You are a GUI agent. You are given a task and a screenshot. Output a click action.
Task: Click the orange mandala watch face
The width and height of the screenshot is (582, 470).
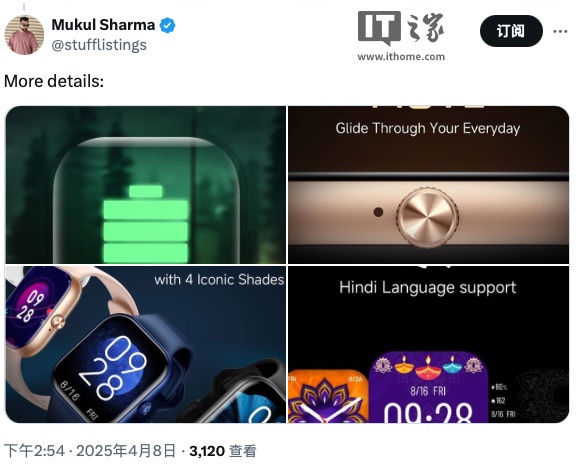click(x=328, y=396)
